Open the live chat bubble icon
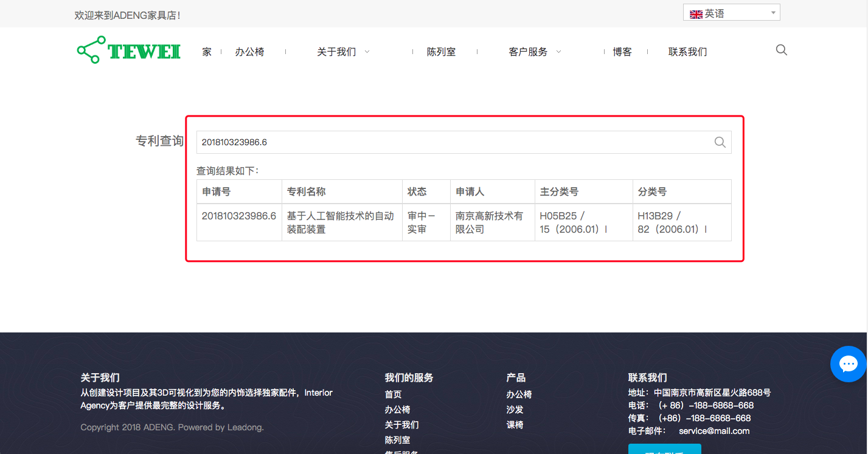This screenshot has height=454, width=868. tap(849, 363)
